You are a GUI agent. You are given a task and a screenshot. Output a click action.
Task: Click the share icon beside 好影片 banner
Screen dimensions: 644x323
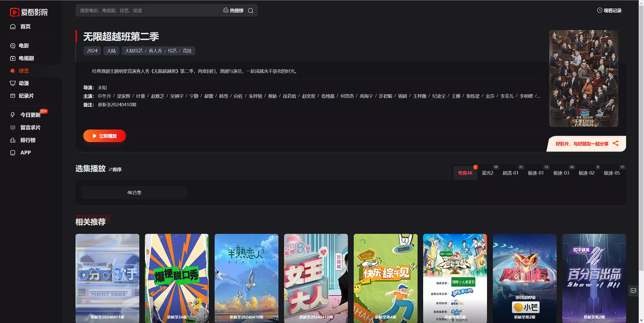615,143
